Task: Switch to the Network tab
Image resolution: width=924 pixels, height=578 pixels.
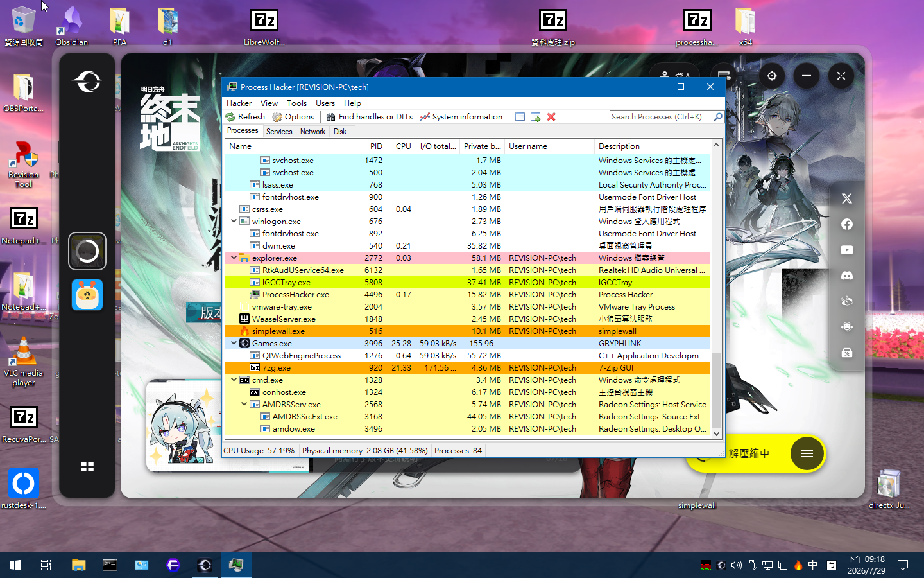Action: pos(312,132)
